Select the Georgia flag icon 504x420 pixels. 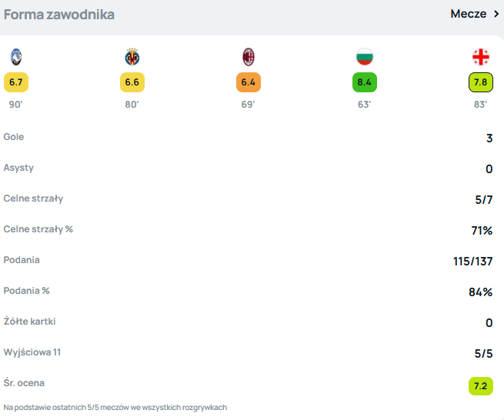click(480, 56)
